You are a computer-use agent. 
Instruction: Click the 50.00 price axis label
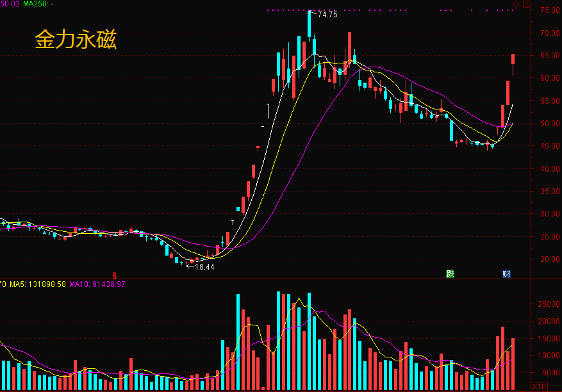(550, 123)
